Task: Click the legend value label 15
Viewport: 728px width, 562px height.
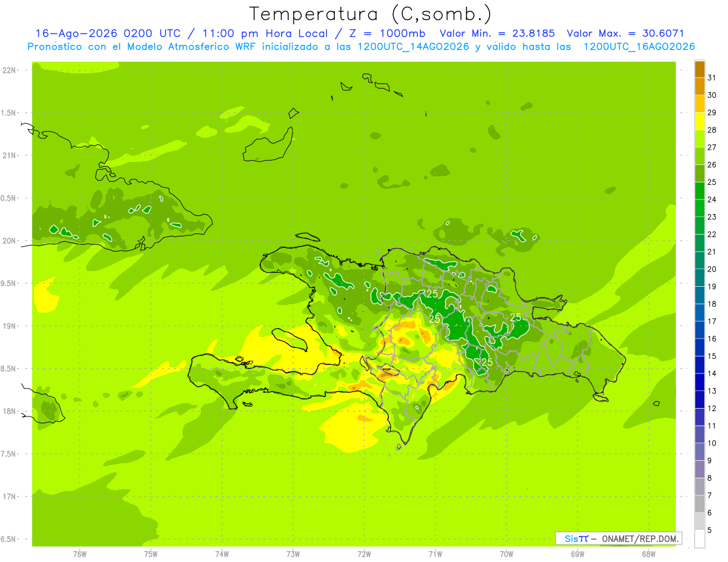Action: (x=713, y=356)
